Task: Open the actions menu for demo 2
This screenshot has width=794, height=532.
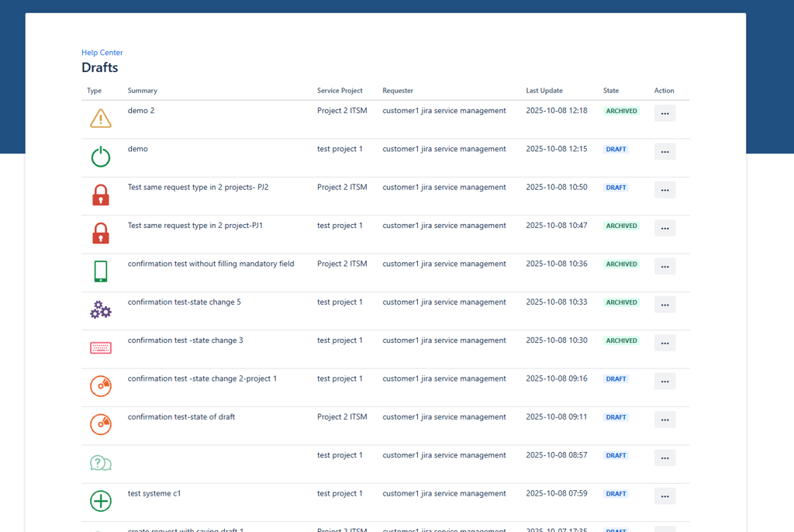Action: [x=665, y=112]
